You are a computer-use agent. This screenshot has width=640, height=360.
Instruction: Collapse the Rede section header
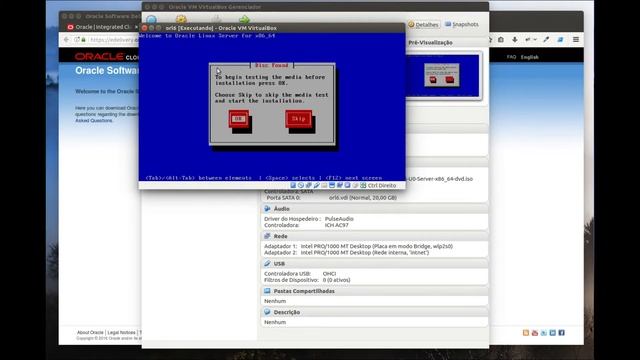coord(374,236)
